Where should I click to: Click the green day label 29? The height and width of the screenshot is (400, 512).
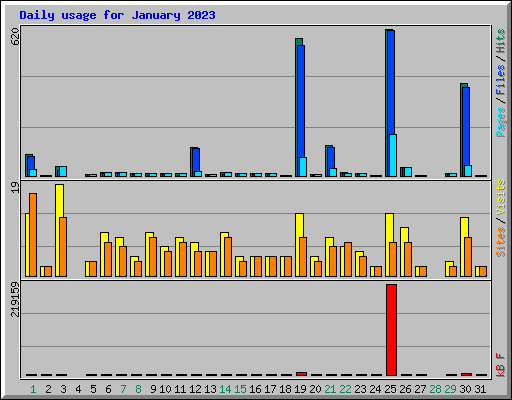pos(450,389)
